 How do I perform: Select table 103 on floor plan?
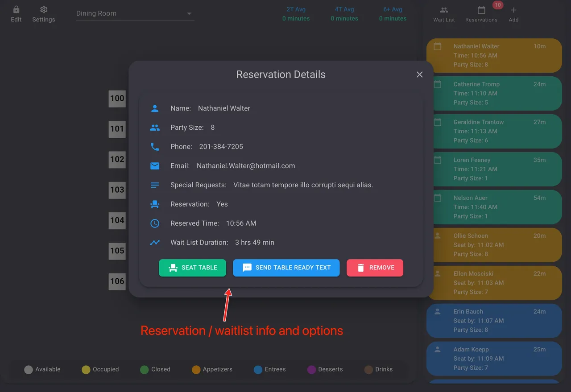click(117, 190)
